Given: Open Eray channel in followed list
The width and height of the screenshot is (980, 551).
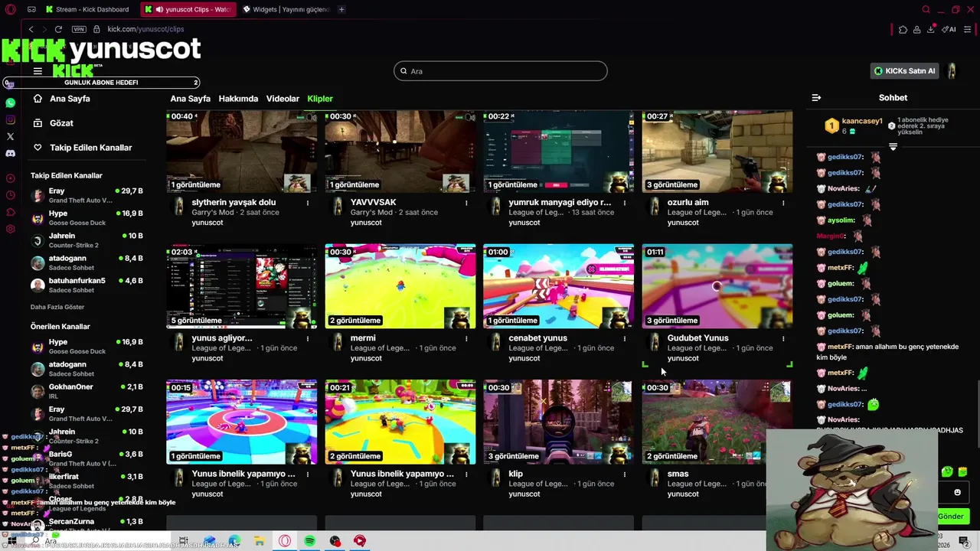Looking at the screenshot, I should [x=87, y=195].
